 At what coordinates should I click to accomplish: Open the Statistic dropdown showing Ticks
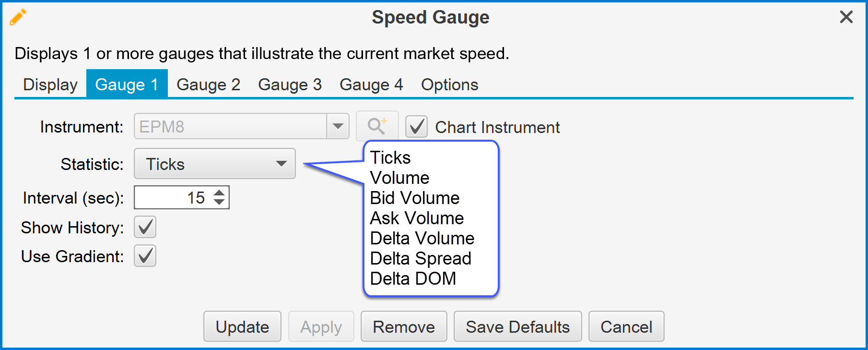214,164
